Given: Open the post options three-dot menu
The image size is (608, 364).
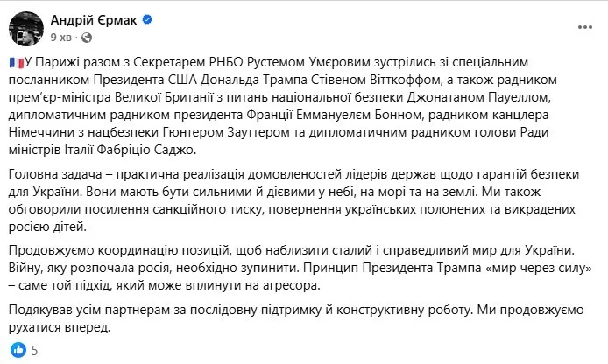Looking at the screenshot, I should point(584,27).
